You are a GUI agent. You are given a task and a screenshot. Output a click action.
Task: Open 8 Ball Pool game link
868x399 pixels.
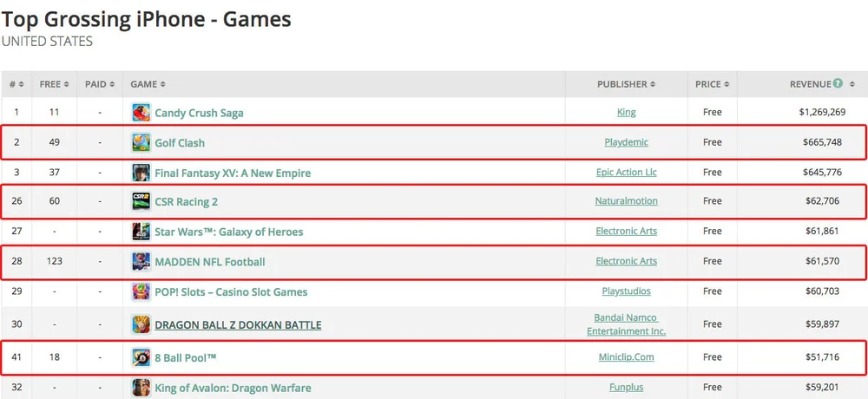tap(186, 357)
